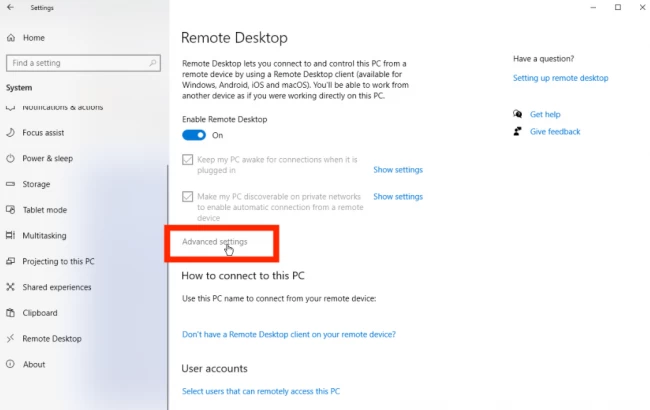This screenshot has width=650, height=410.
Task: Turn off the Enable Remote Desktop toggle
Action: (194, 135)
